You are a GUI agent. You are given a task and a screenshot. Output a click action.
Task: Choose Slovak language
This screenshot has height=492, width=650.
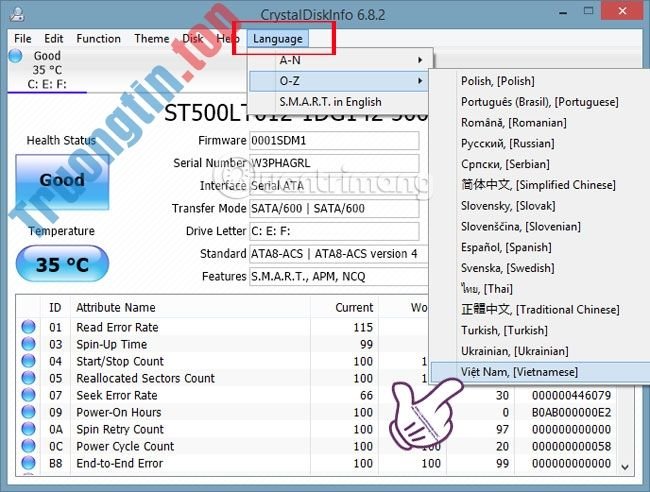pos(508,206)
